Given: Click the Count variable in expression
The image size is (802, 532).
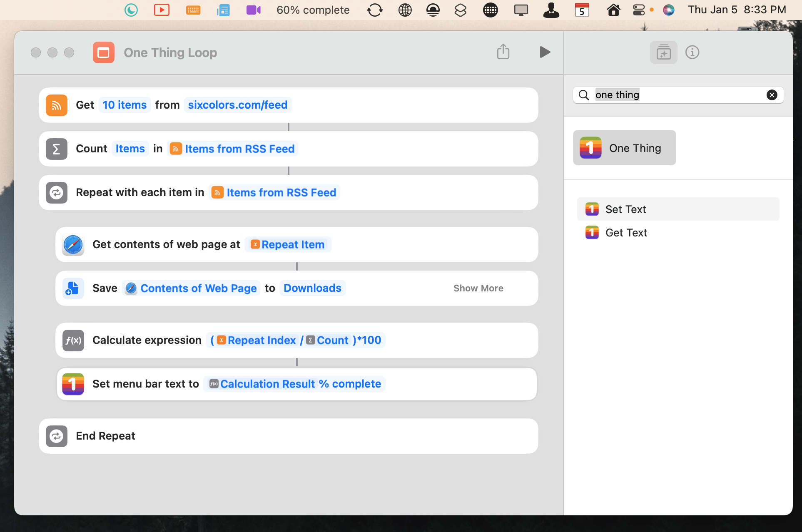Looking at the screenshot, I should pos(327,340).
